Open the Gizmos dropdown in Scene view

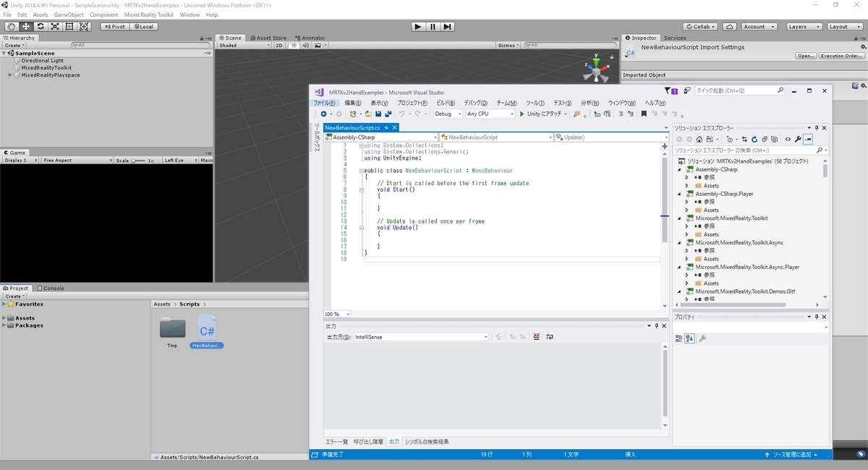[x=509, y=44]
